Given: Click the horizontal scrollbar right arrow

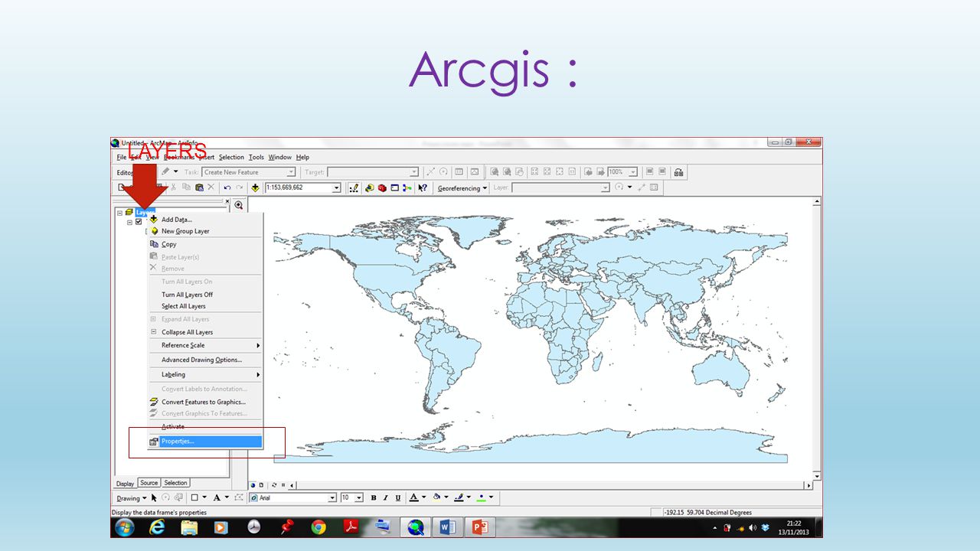Looking at the screenshot, I should 808,485.
